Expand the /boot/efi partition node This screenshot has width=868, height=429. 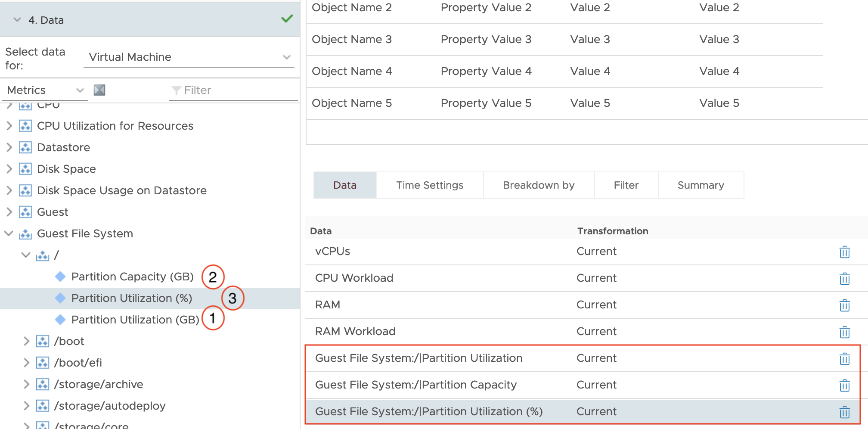click(x=26, y=363)
